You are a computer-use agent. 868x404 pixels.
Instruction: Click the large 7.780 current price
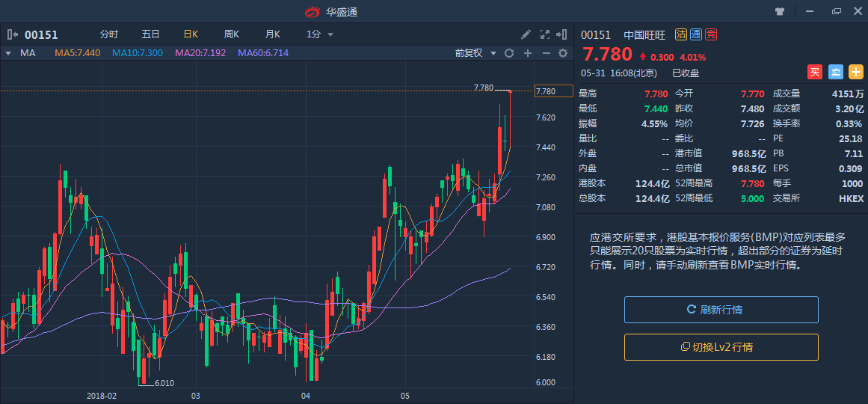coord(607,55)
